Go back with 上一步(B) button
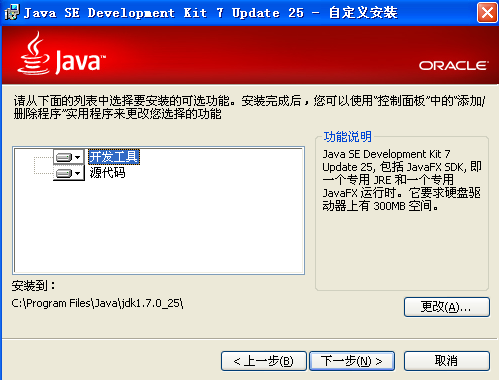The height and width of the screenshot is (380, 499). click(x=264, y=361)
